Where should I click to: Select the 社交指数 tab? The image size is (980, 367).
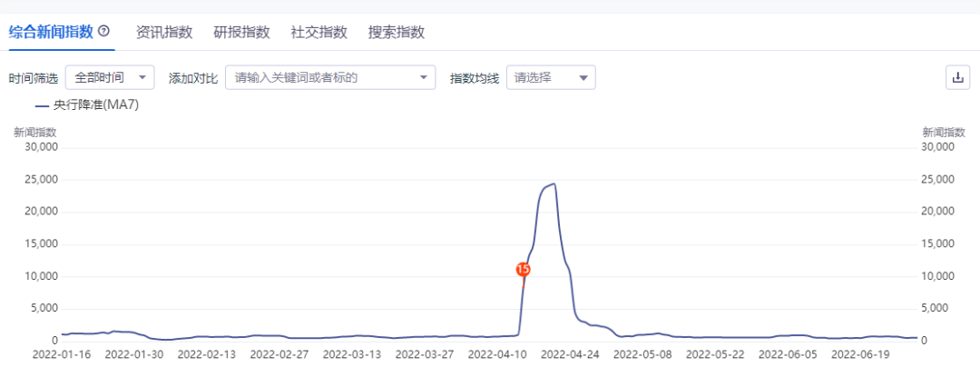point(319,33)
